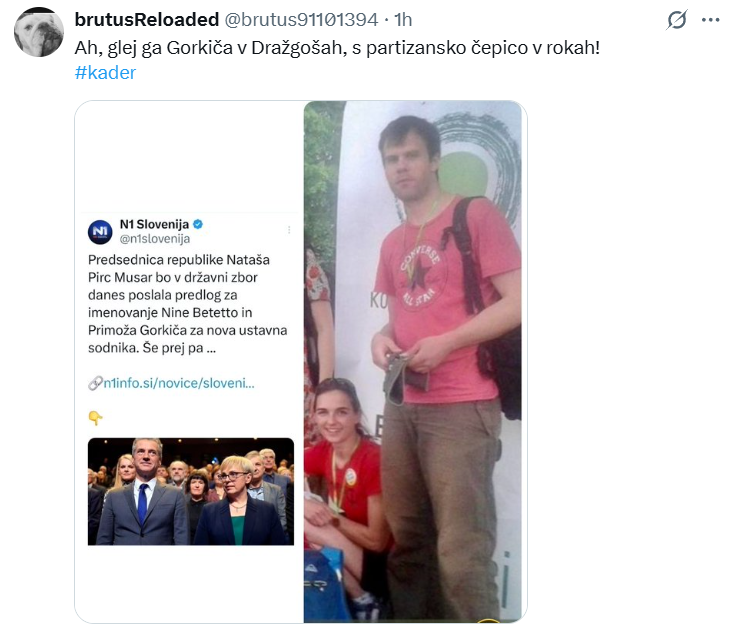Image resolution: width=742 pixels, height=628 pixels.
Task: Click the N1 Slovenija logo avatar
Action: pos(100,232)
